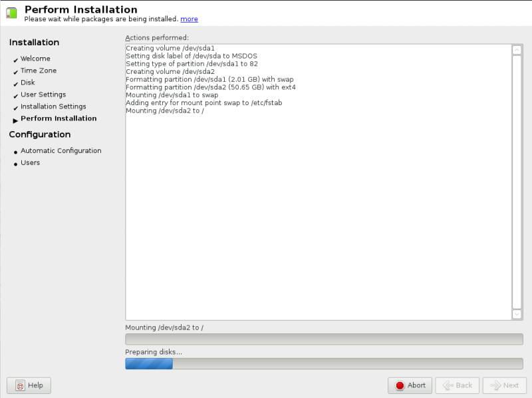Click 'Setting type of partition /dev/sda1 to 82' line
Screen dimensions: 532x398
click(192, 64)
